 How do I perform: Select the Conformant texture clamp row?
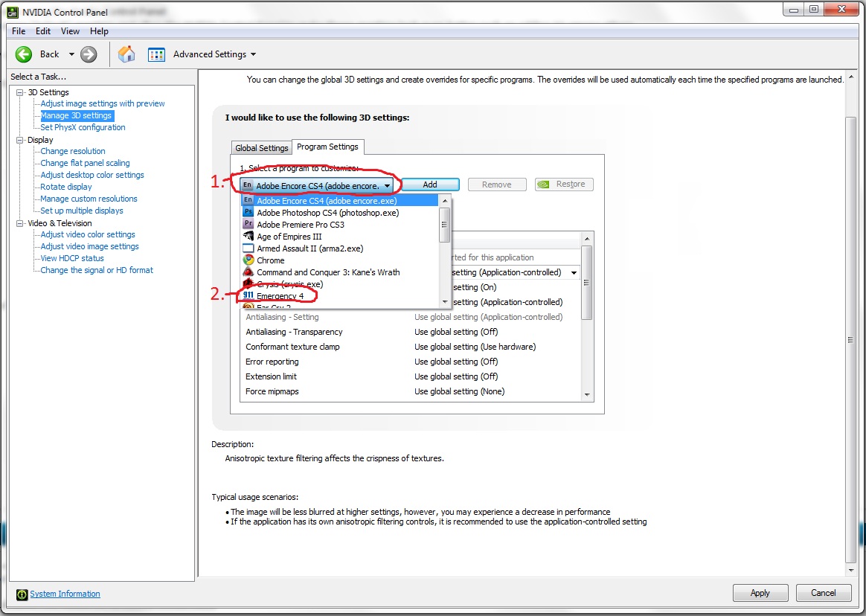click(411, 347)
